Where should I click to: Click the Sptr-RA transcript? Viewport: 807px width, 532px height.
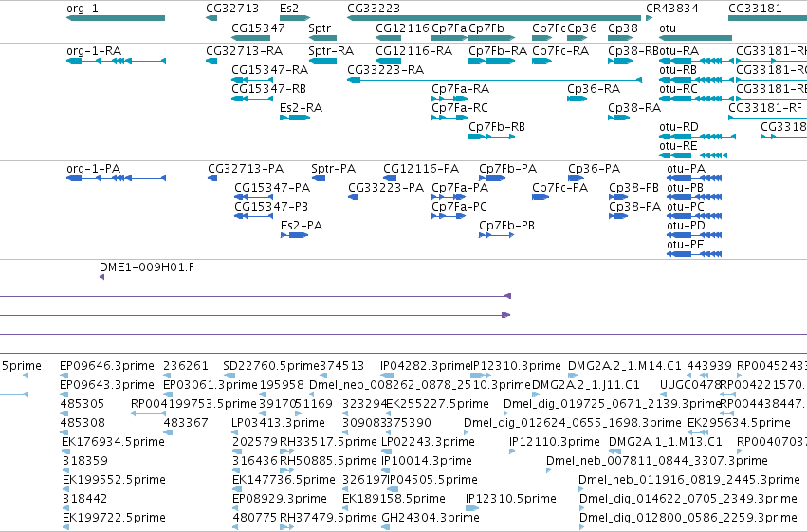pyautogui.click(x=322, y=61)
